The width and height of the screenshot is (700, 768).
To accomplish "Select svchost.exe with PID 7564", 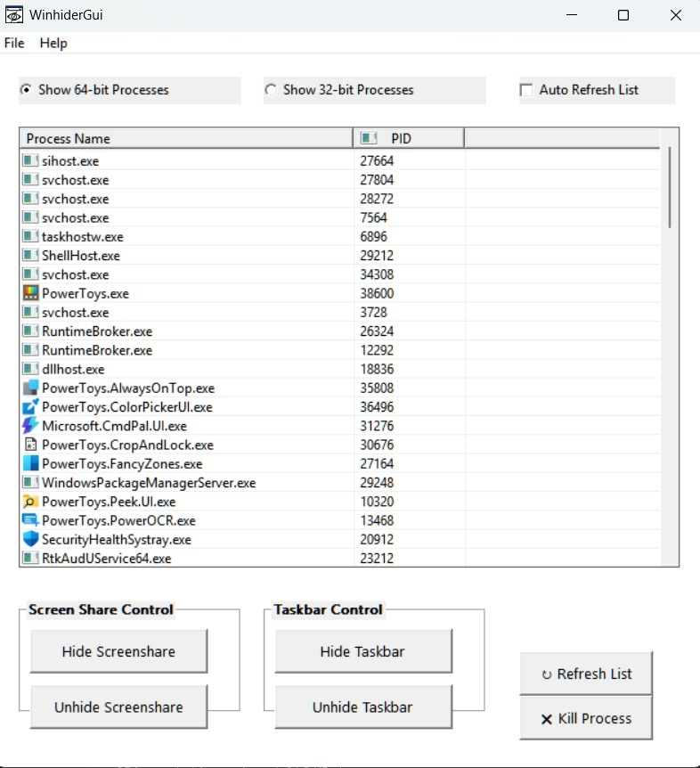I will (x=340, y=217).
